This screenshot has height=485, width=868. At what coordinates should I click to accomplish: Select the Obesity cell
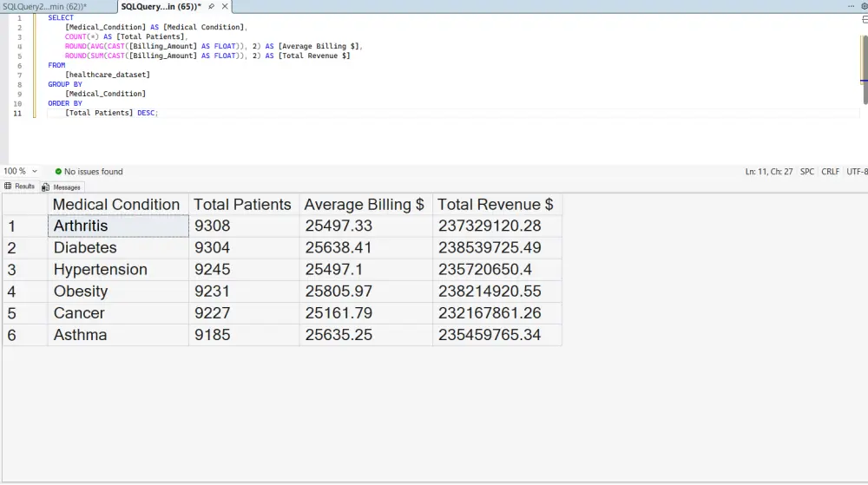pos(118,292)
